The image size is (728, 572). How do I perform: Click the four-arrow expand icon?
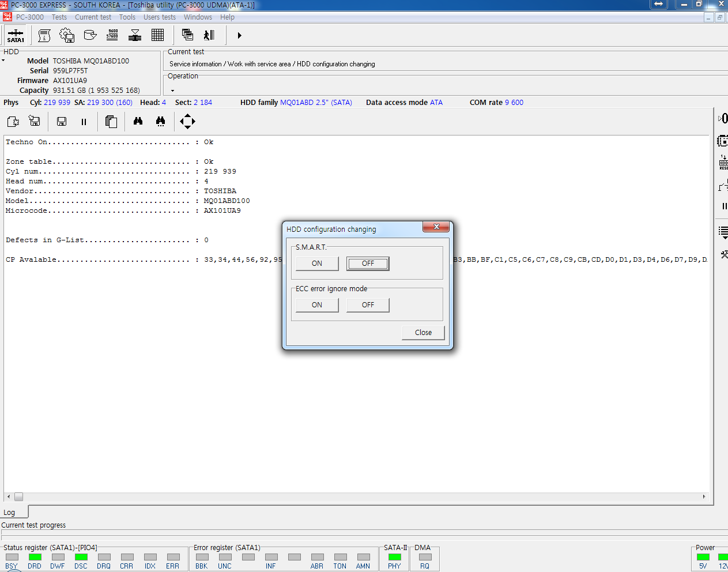(187, 121)
